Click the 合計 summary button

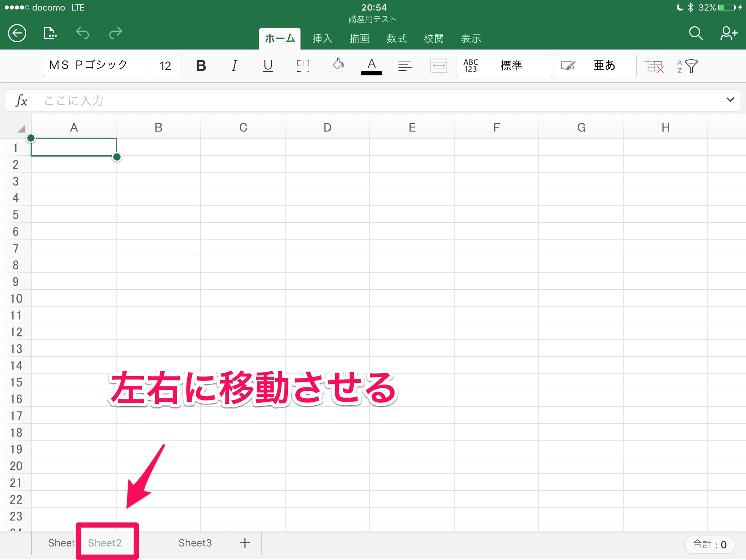coord(710,544)
